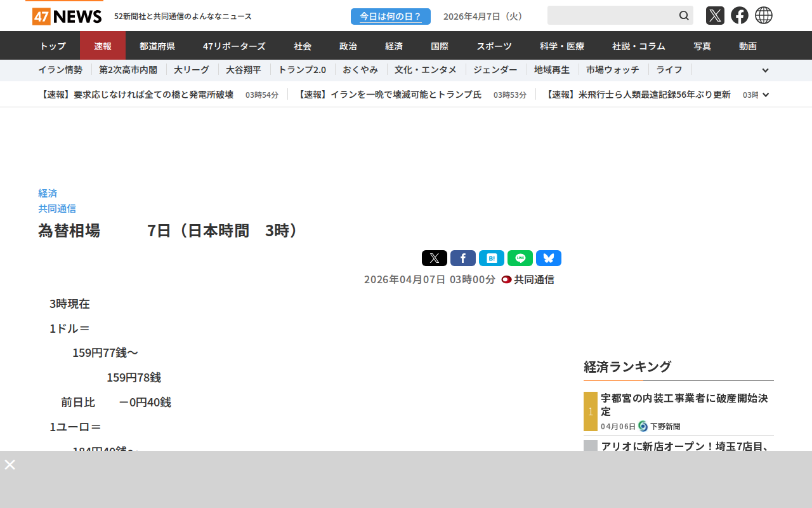Open the Facebook icon in header

(739, 16)
